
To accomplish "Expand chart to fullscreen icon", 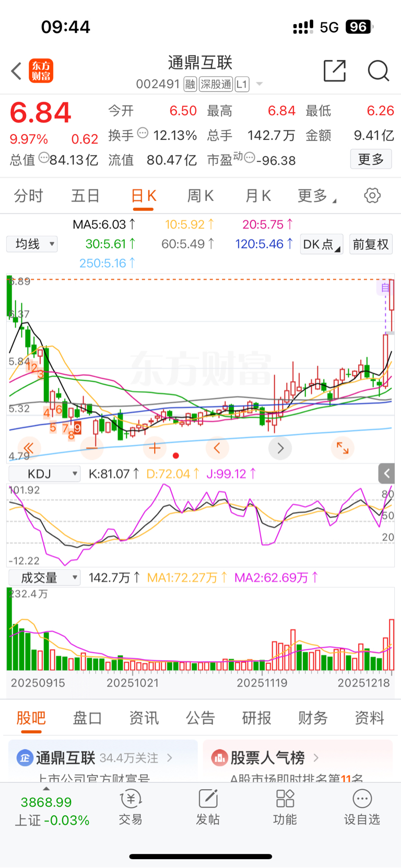I will [x=343, y=448].
